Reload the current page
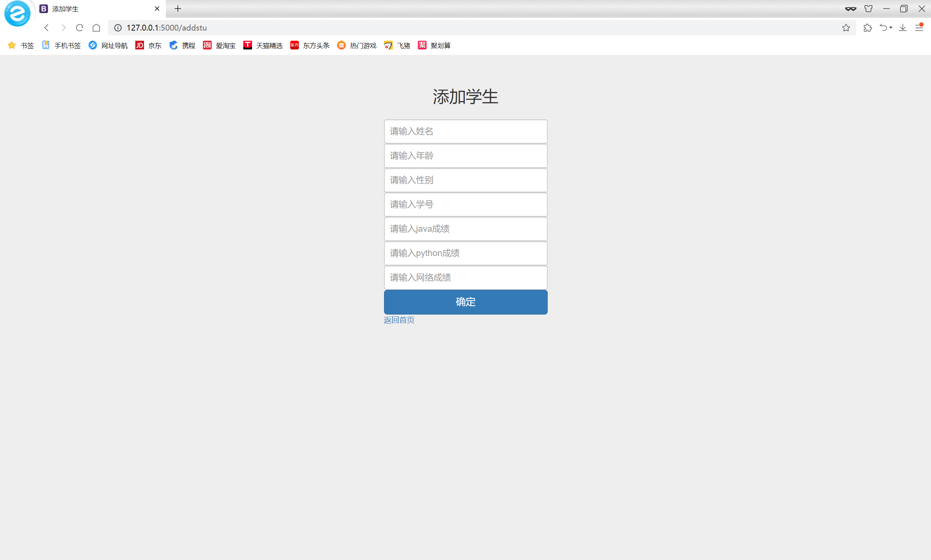 (x=79, y=28)
